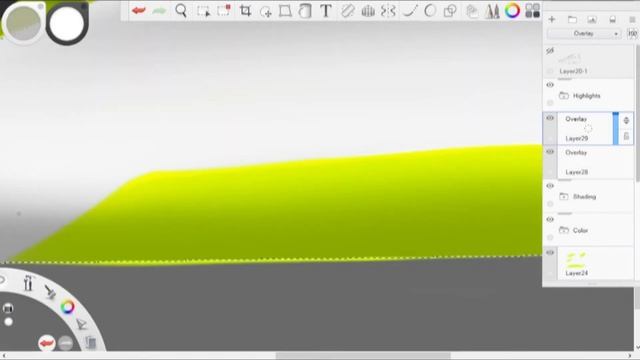Click the olive primary color puck
This screenshot has width=640, height=360.
click(24, 23)
